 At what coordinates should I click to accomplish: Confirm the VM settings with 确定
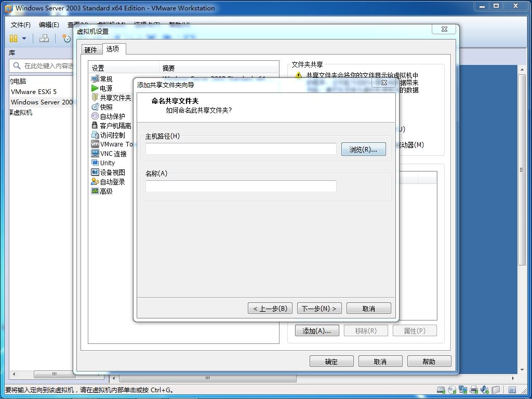coord(331,362)
